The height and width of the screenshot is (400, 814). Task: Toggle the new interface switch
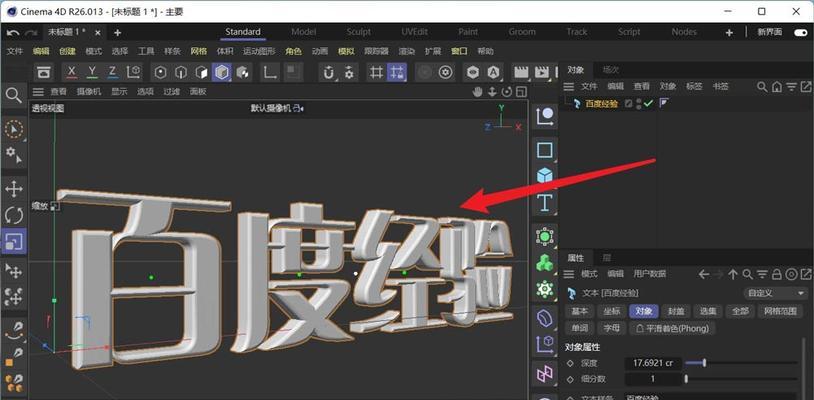(x=801, y=32)
